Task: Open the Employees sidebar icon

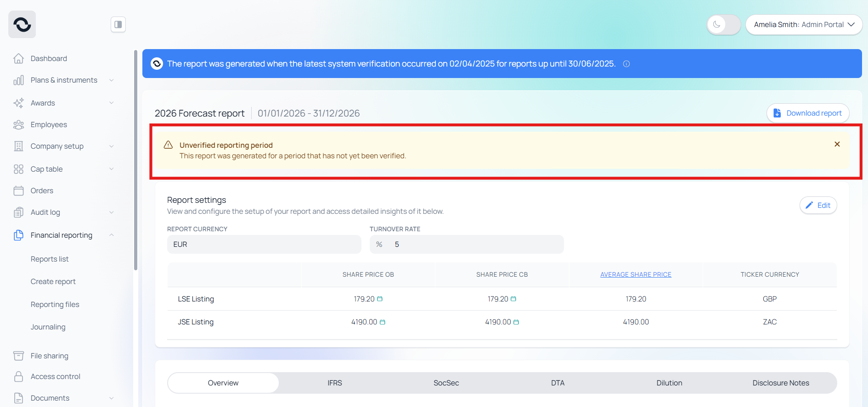Action: [18, 125]
